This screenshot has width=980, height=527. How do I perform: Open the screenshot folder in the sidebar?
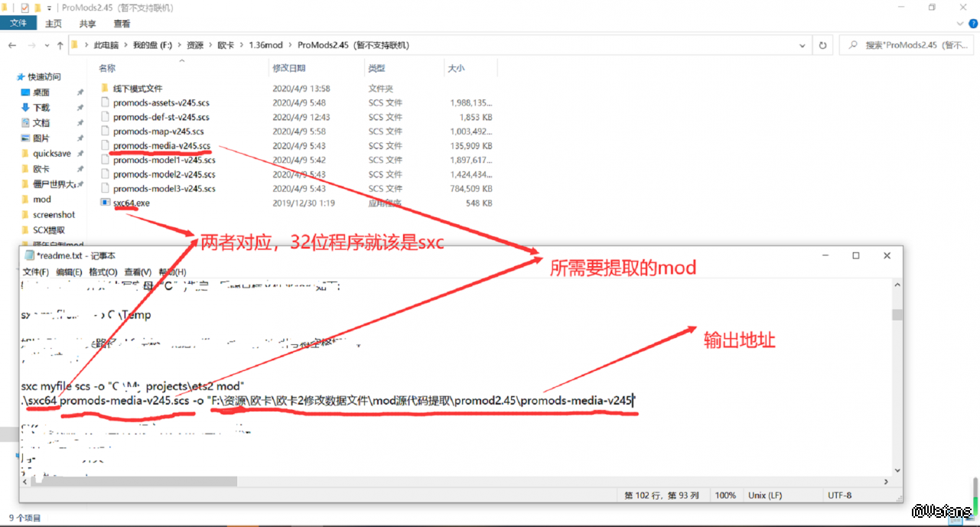[x=54, y=215]
